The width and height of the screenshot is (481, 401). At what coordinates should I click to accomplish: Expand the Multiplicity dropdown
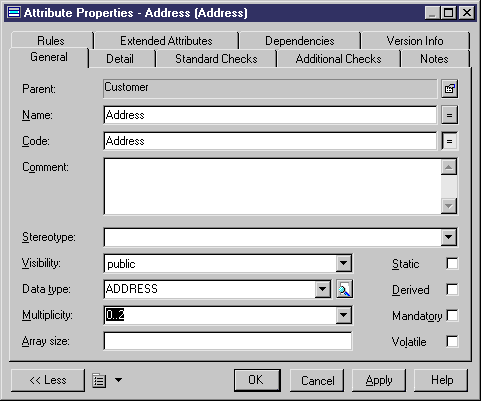344,315
